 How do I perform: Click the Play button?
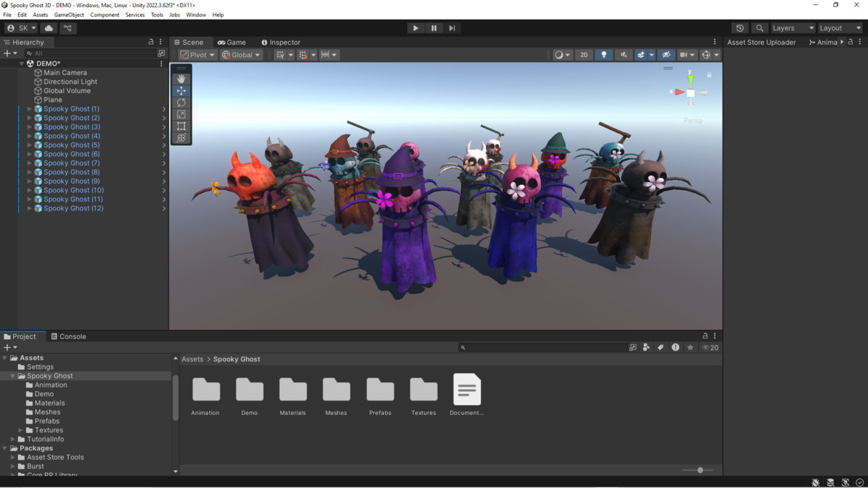tap(415, 28)
